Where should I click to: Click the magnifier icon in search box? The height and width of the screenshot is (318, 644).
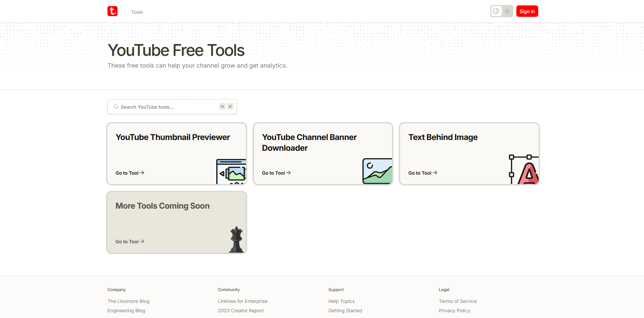tap(116, 107)
